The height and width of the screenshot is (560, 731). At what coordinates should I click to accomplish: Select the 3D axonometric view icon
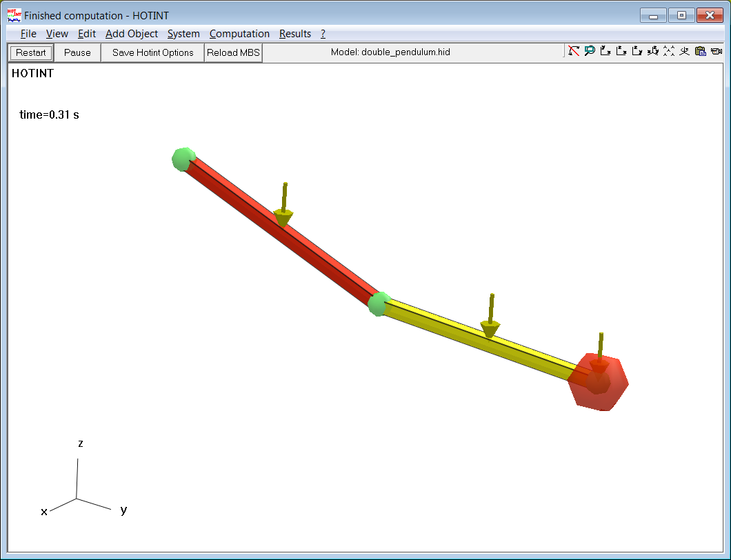click(x=654, y=50)
